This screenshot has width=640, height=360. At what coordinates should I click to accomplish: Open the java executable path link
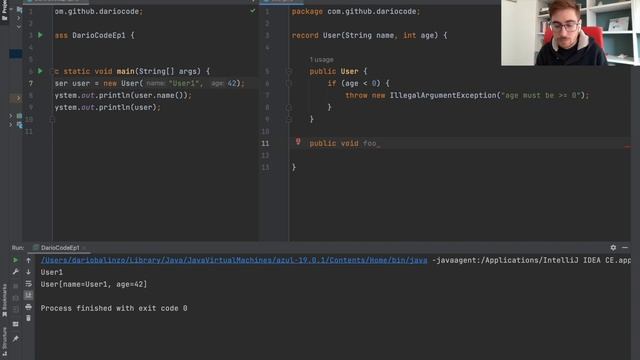click(x=234, y=260)
